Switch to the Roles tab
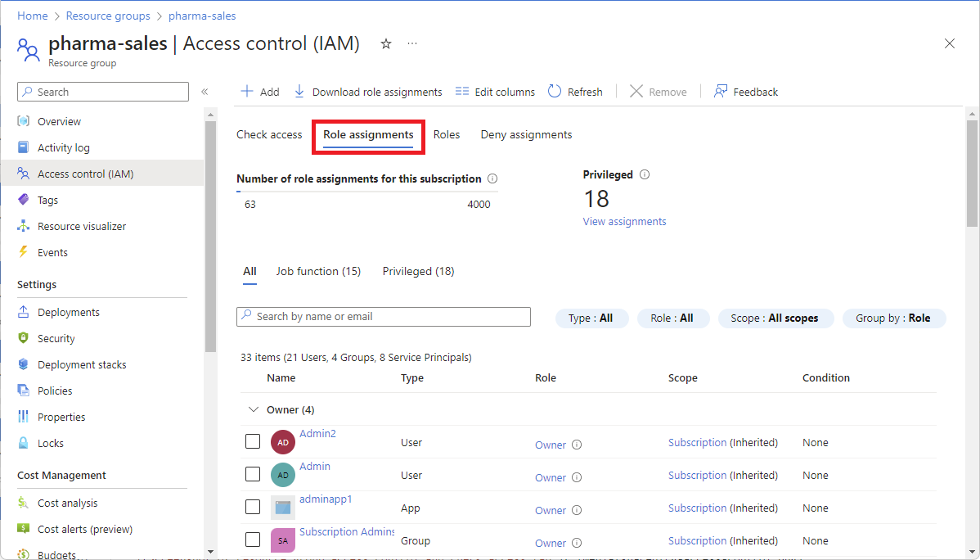980x560 pixels. [x=447, y=134]
